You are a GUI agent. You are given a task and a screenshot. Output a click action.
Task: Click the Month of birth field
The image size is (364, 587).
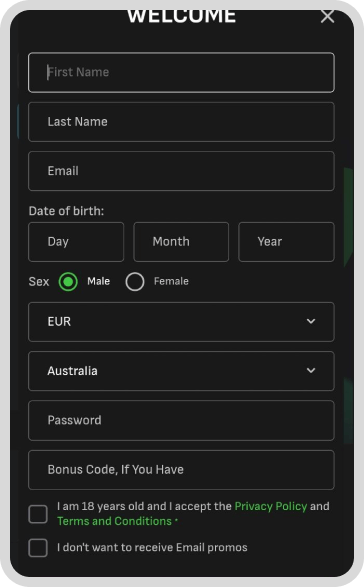click(181, 242)
